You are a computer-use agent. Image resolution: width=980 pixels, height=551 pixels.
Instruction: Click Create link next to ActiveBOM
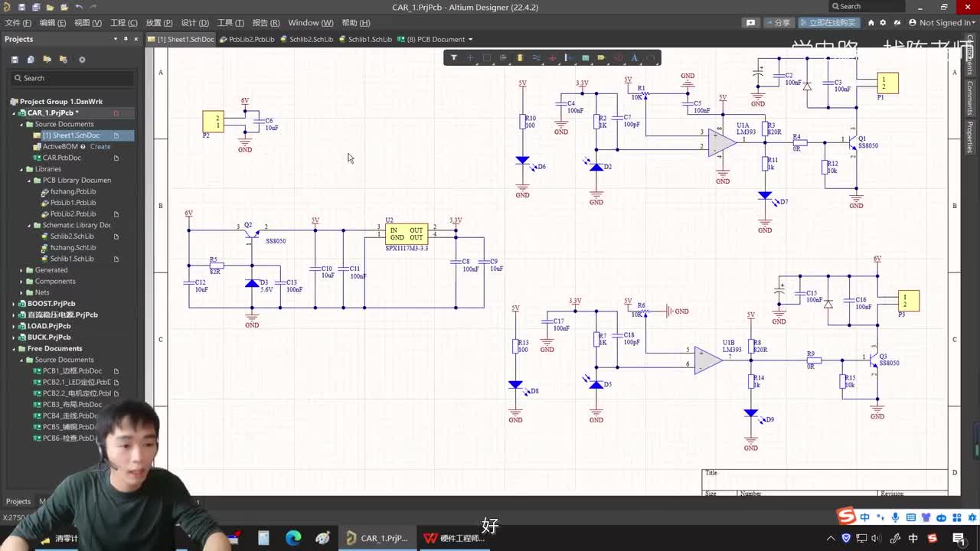(x=100, y=147)
